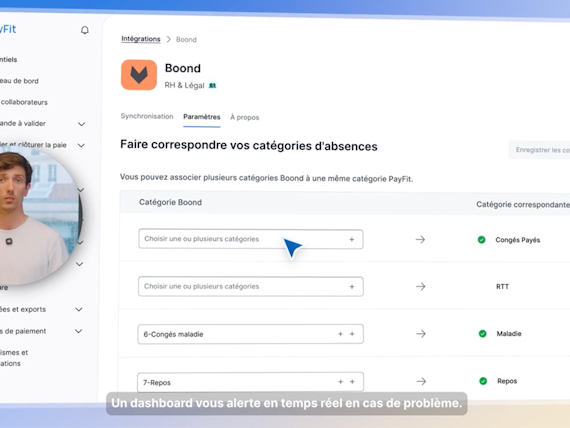Open notifications bell icon
This screenshot has height=428, width=570.
click(x=85, y=30)
